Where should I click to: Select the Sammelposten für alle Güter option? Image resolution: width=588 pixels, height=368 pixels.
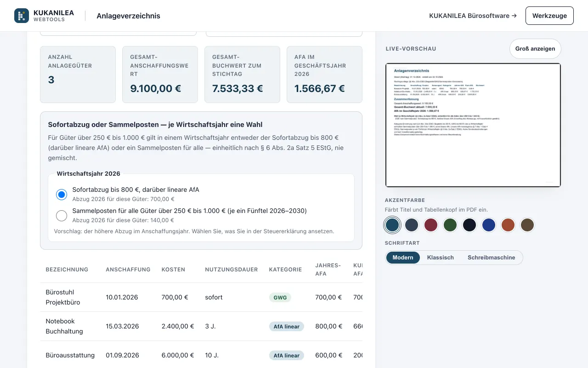point(62,216)
